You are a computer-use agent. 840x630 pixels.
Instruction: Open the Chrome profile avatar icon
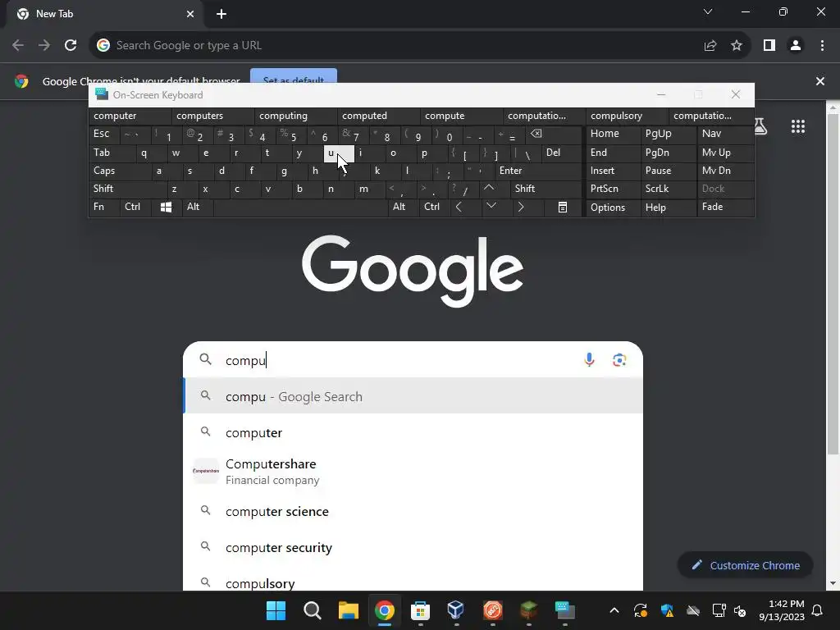coord(796,46)
